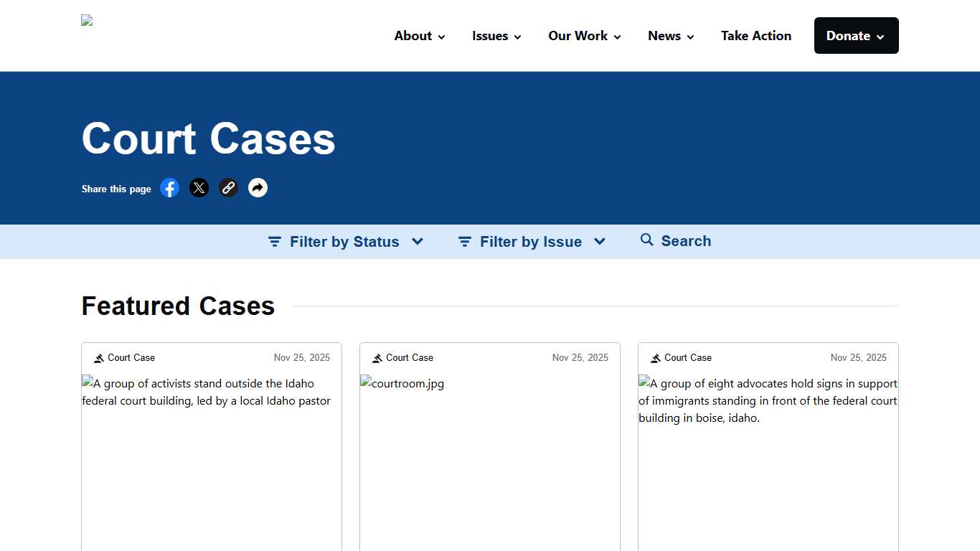This screenshot has height=551, width=980.
Task: Expand the Filter by Status dropdown
Action: click(418, 241)
